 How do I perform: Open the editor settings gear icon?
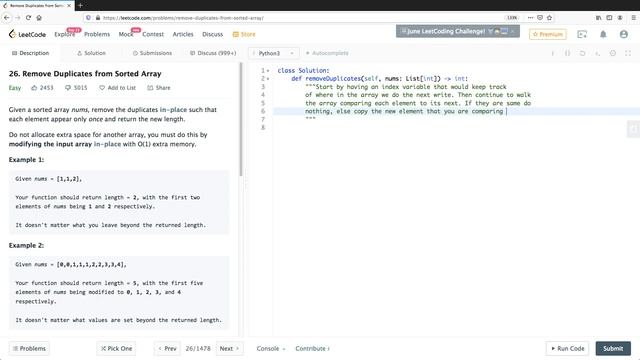pos(613,53)
